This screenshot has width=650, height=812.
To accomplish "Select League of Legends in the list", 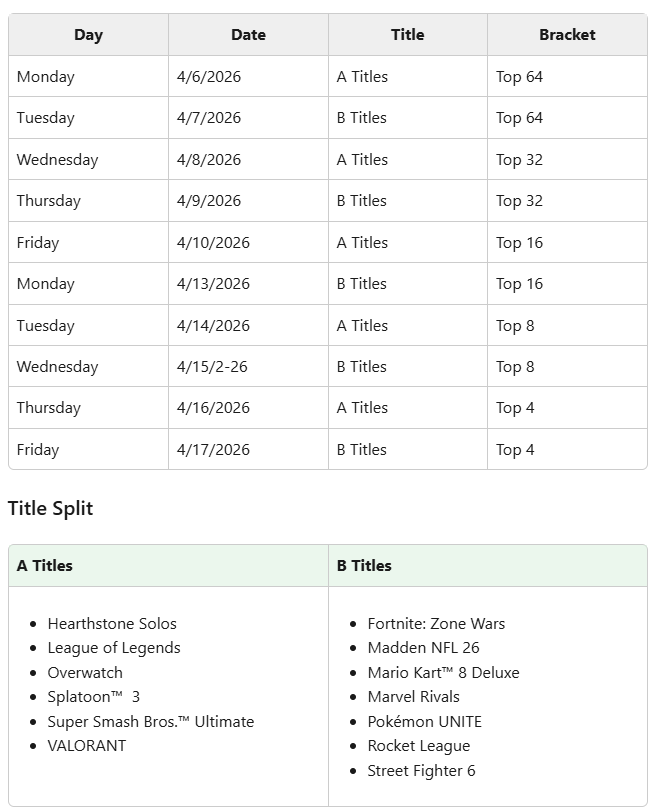I will [114, 648].
